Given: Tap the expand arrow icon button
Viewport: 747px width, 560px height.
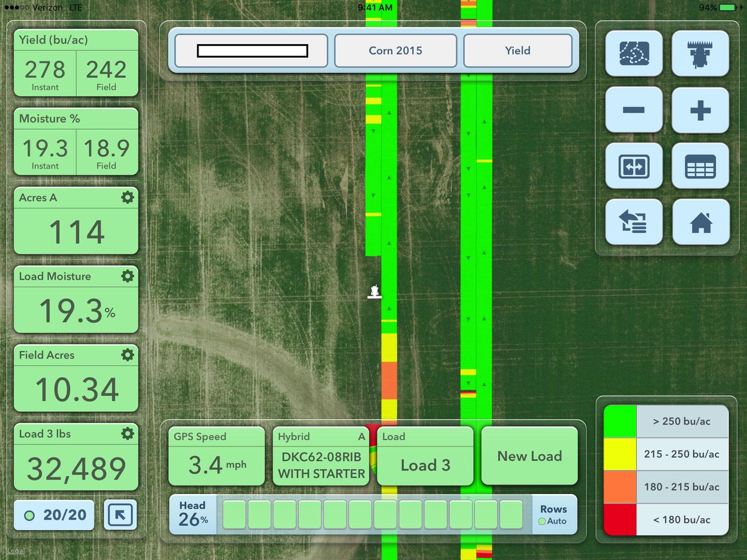Looking at the screenshot, I should (x=120, y=515).
